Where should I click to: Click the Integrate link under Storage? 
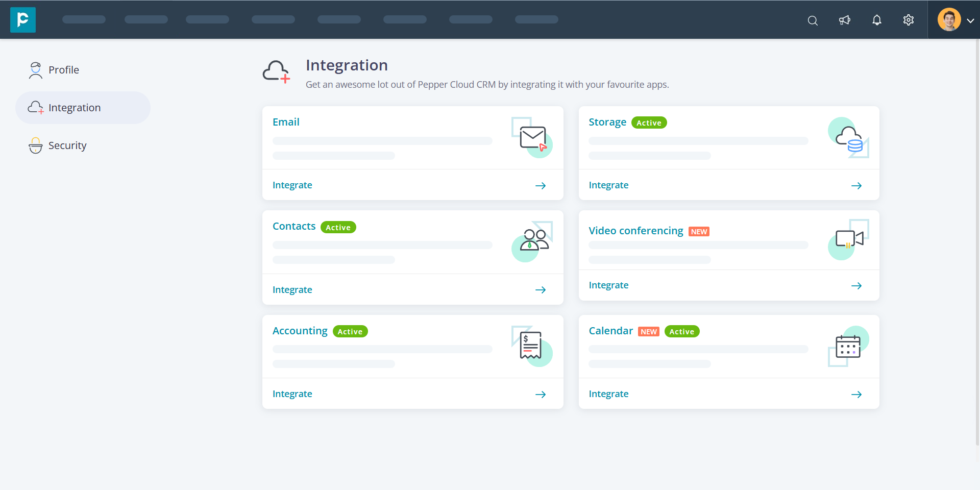[608, 185]
